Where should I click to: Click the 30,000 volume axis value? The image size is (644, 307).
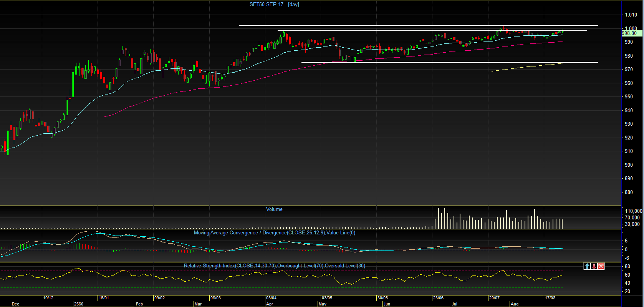point(632,224)
